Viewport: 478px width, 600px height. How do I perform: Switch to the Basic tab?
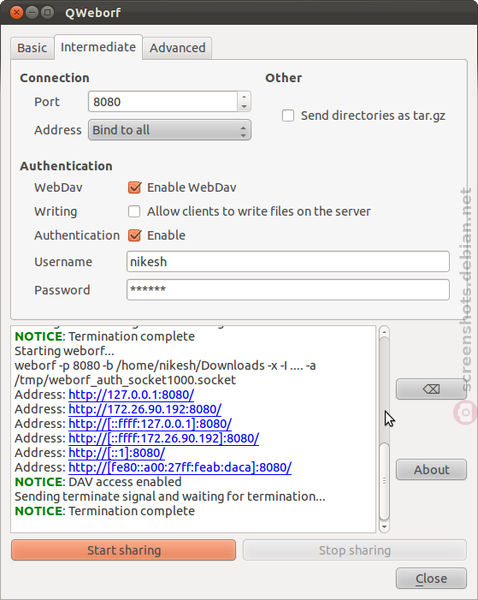[32, 48]
